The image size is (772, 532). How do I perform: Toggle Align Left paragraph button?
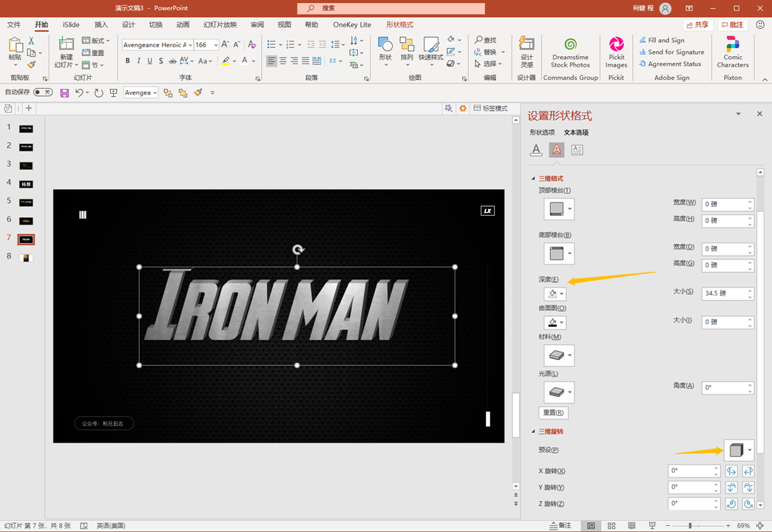(x=271, y=61)
